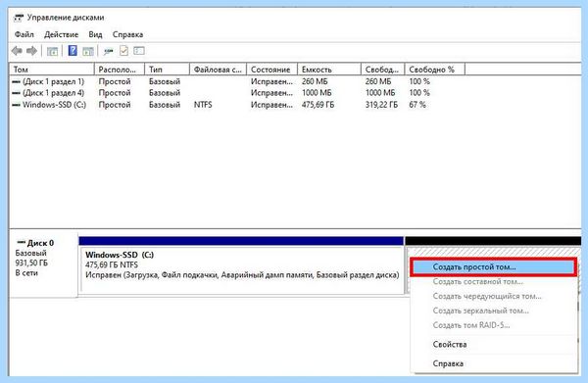Choose Справка in the context menu
588x383 pixels.
(494, 363)
